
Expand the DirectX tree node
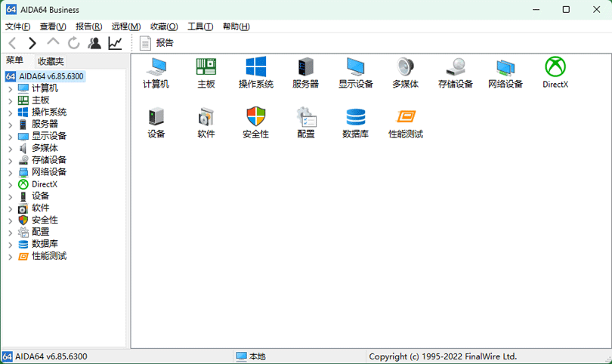(x=10, y=185)
